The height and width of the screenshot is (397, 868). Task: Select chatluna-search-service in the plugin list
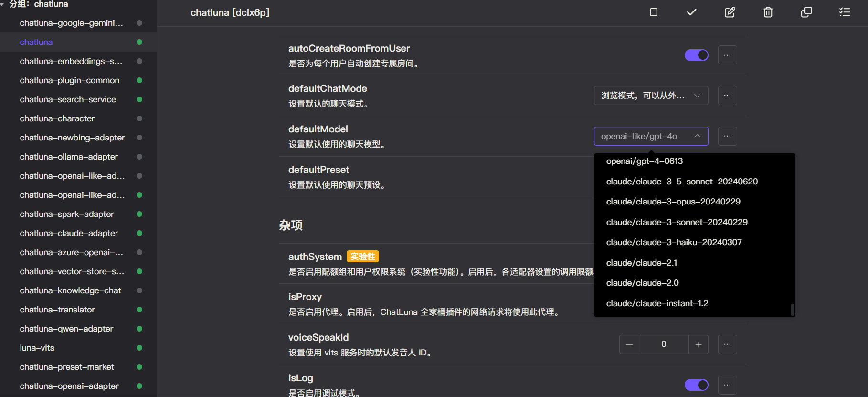68,99
